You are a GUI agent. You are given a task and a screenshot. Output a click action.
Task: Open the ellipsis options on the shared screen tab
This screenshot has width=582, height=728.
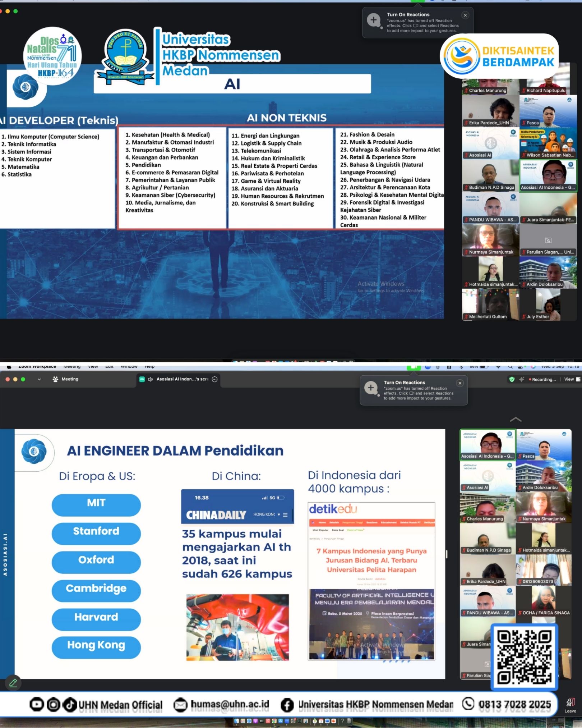(214, 379)
